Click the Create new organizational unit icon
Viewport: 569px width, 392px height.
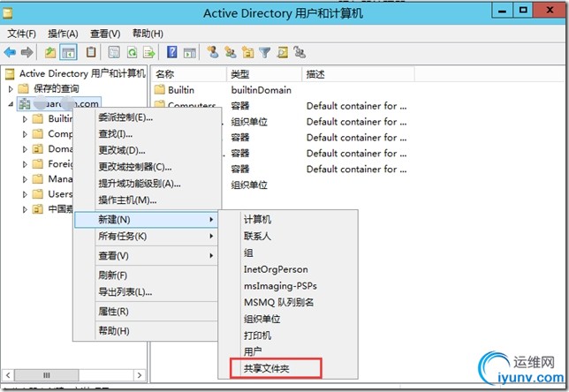248,53
